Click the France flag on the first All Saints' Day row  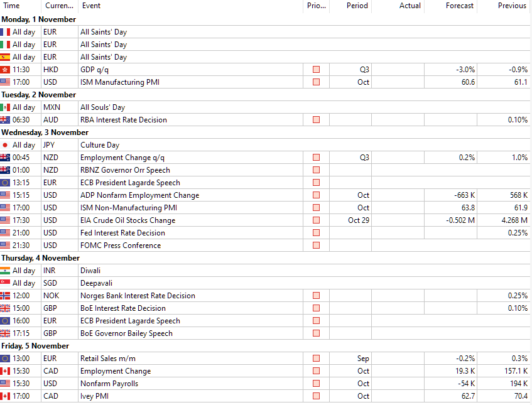pos(5,32)
